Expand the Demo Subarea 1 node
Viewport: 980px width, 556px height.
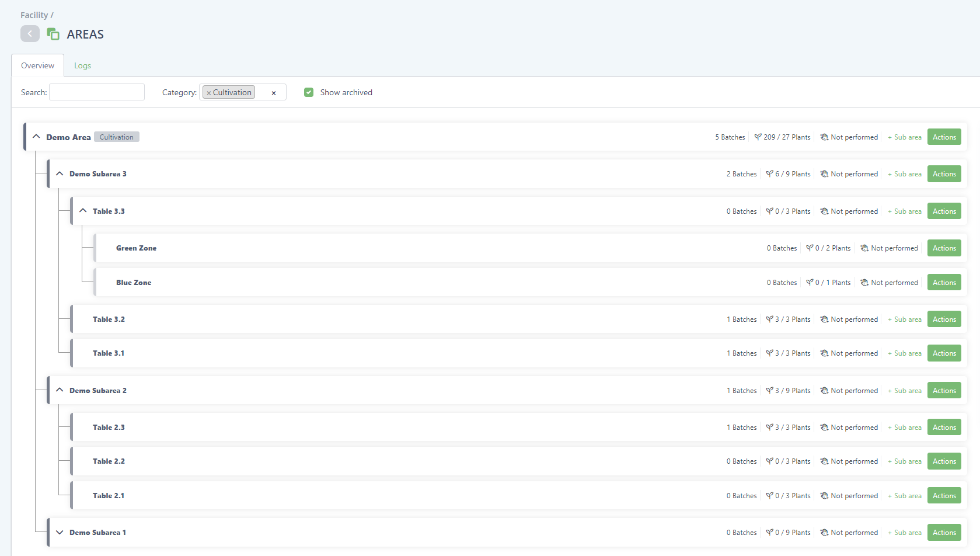(60, 533)
